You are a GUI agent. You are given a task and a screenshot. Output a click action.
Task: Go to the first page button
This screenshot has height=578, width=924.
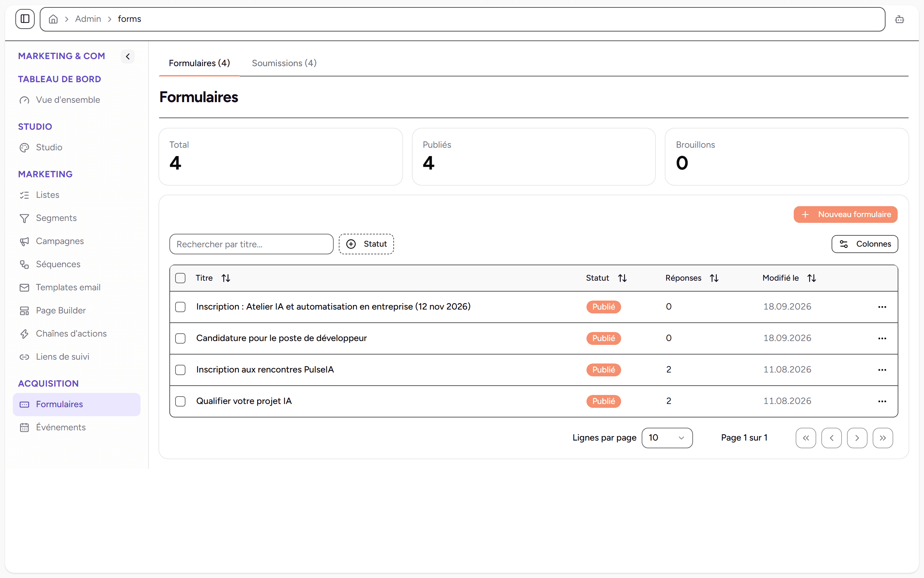806,438
